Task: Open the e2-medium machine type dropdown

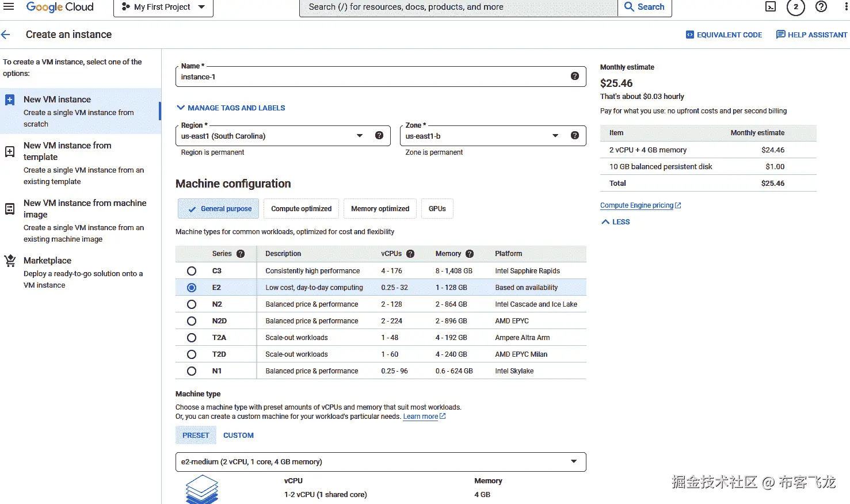Action: pos(380,462)
